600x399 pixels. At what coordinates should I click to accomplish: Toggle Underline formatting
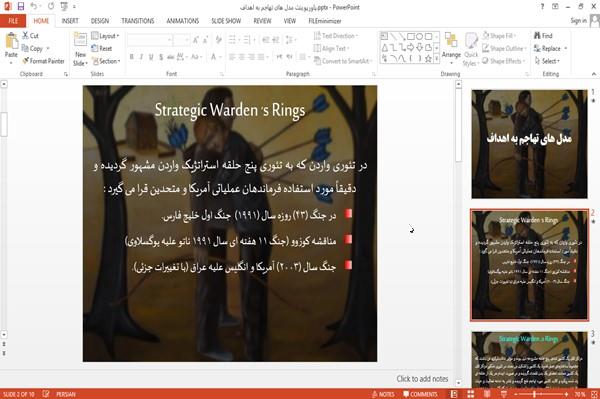pos(151,57)
